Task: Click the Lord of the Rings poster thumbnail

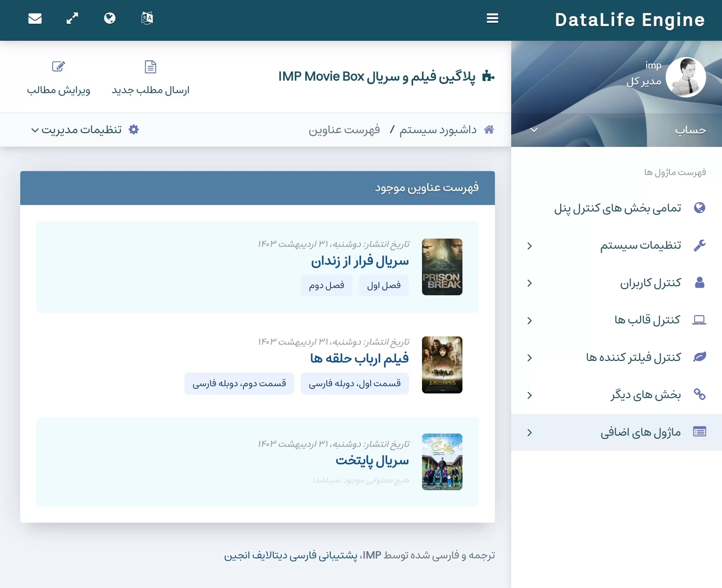Action: coord(442,365)
